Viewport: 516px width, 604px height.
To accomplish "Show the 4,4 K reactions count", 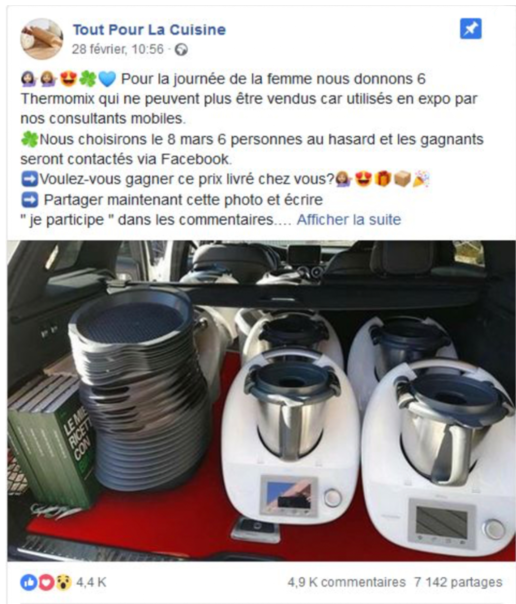I will [x=91, y=582].
